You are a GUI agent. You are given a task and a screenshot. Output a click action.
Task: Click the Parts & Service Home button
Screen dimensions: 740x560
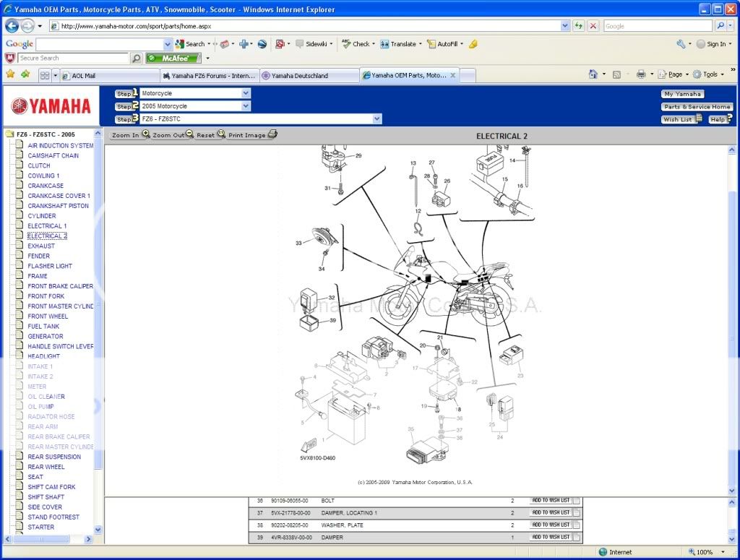[696, 106]
